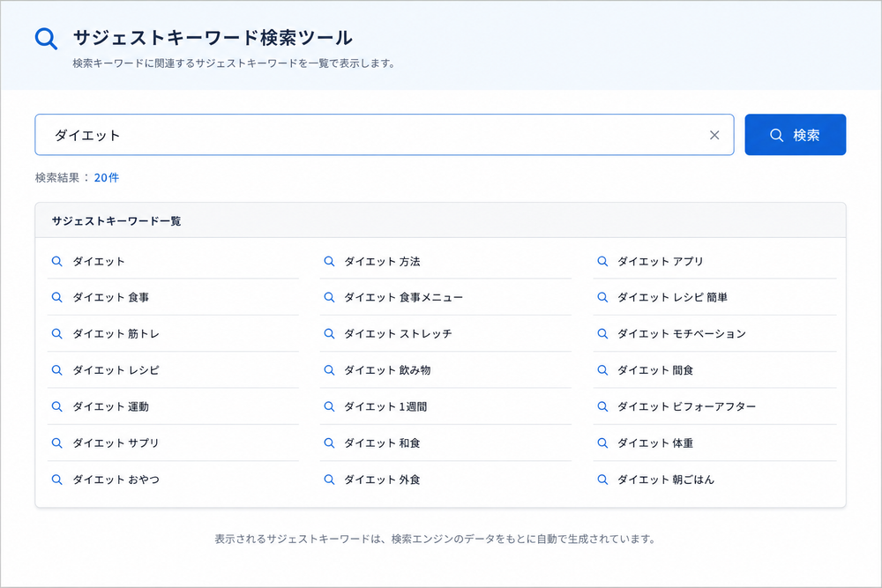Choose the ダイエット 間食 keyword text
Viewport: 882px width, 588px height.
click(x=655, y=370)
